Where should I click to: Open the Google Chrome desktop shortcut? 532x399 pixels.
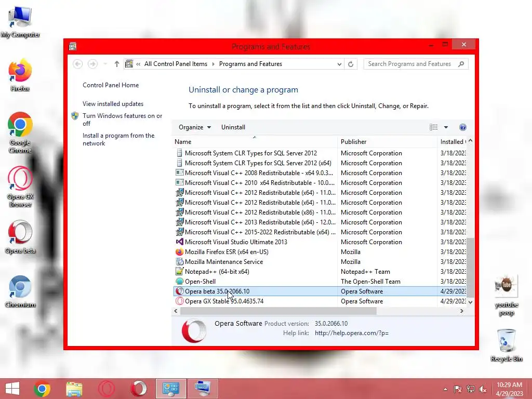click(20, 132)
